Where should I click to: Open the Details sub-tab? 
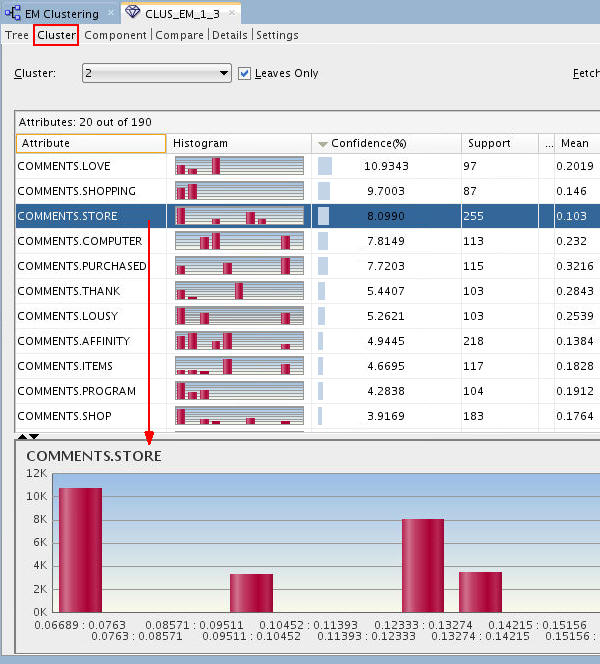coord(229,35)
